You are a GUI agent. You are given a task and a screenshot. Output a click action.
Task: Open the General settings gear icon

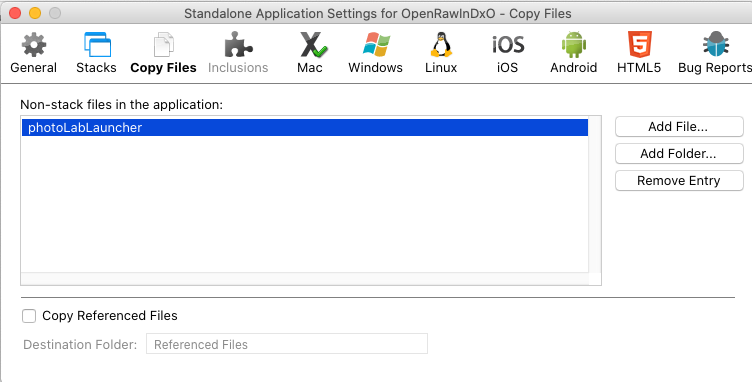[x=34, y=45]
